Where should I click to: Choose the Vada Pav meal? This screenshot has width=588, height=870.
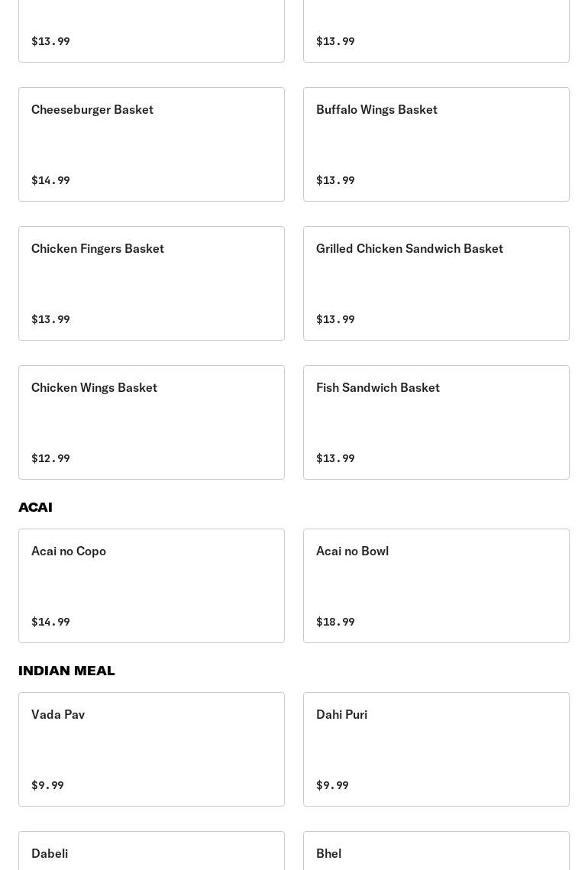151,749
